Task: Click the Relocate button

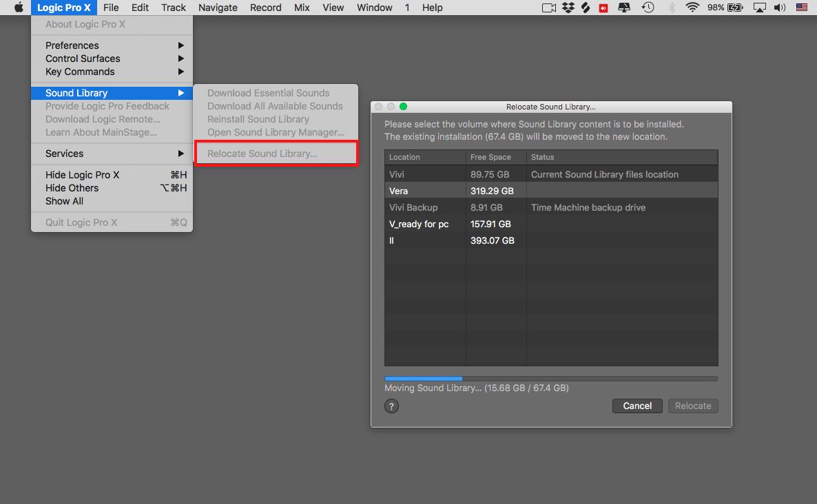Action: click(693, 406)
